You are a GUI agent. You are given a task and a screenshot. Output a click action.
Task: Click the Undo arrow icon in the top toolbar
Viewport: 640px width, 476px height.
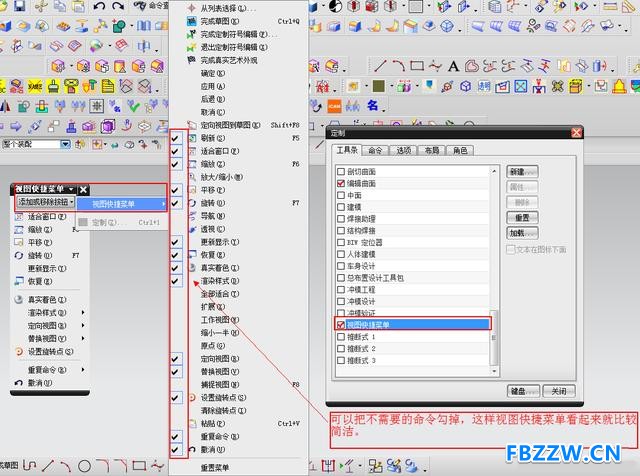point(100,6)
